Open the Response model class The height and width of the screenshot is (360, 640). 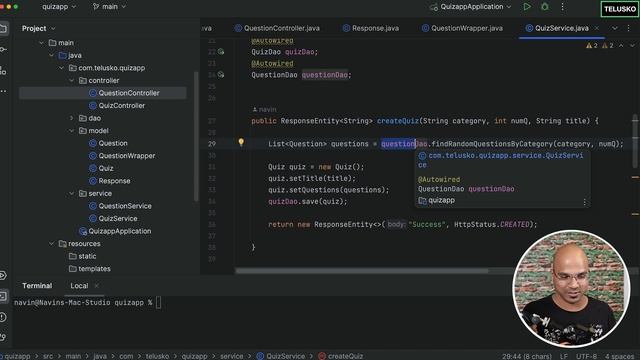[114, 181]
